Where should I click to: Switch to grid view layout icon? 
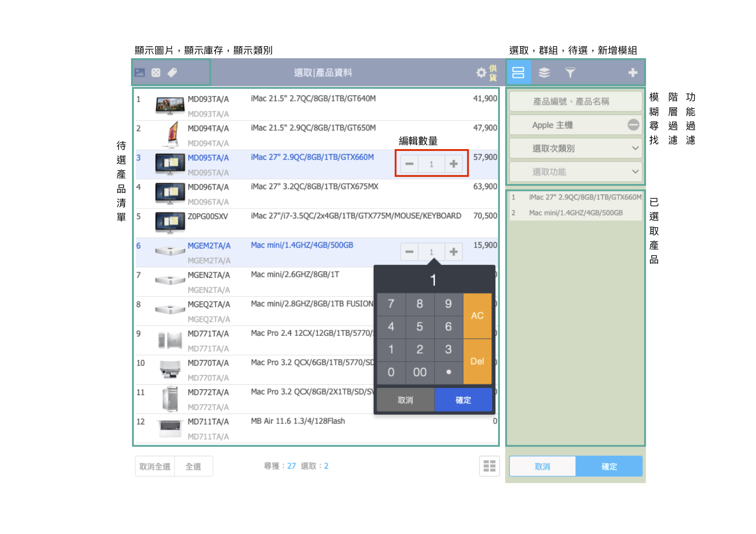(x=490, y=466)
